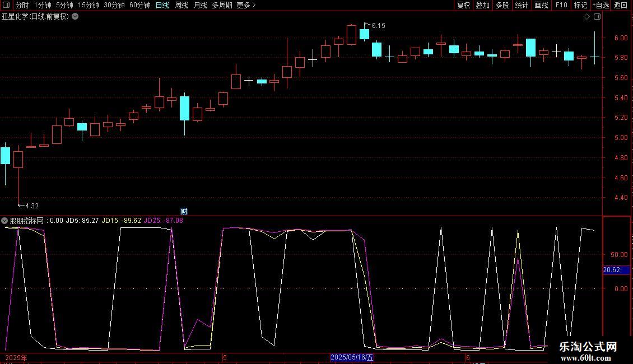Add stock via +自选 button

pyautogui.click(x=601, y=5)
